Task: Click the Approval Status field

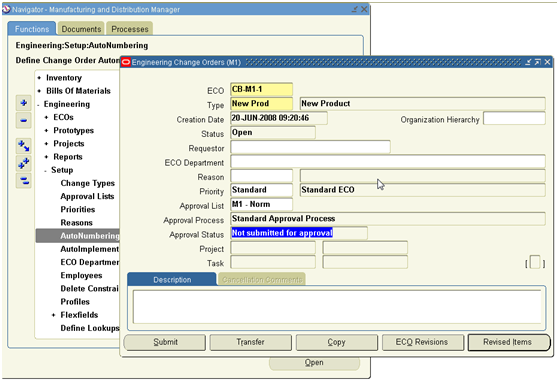Action: pos(299,233)
